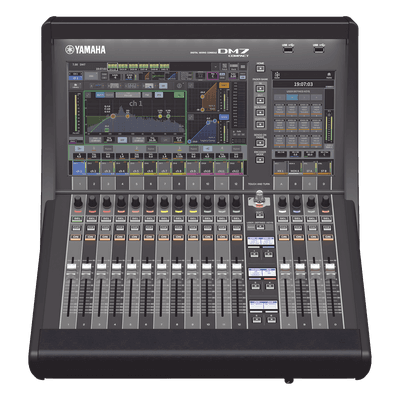This screenshot has width=400, height=400.
Task: Tap the ch 1 tile on the touchscreen
Action: tap(79, 168)
